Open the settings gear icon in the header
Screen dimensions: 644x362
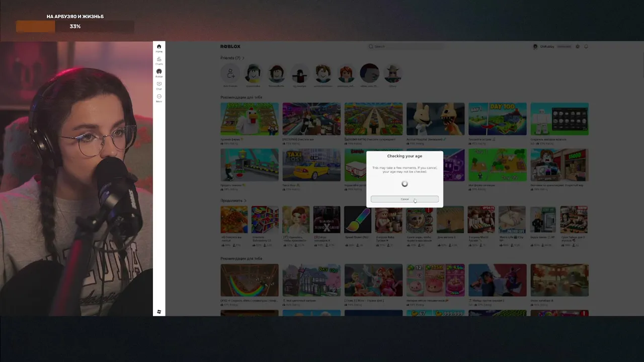pos(578,46)
